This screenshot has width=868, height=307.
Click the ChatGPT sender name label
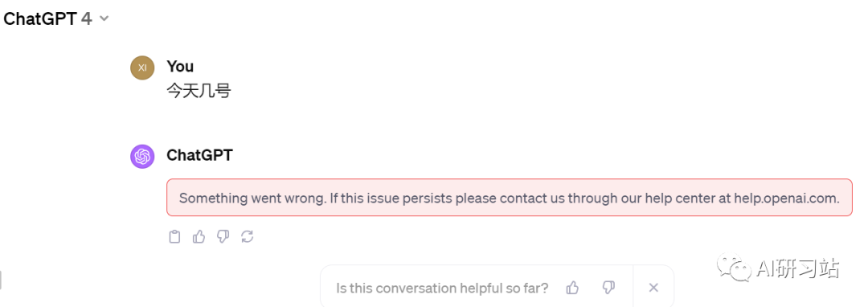pyautogui.click(x=200, y=155)
